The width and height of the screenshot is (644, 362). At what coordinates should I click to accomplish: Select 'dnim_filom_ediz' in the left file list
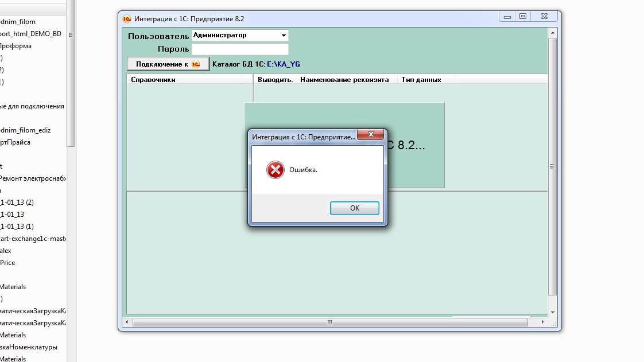point(25,130)
